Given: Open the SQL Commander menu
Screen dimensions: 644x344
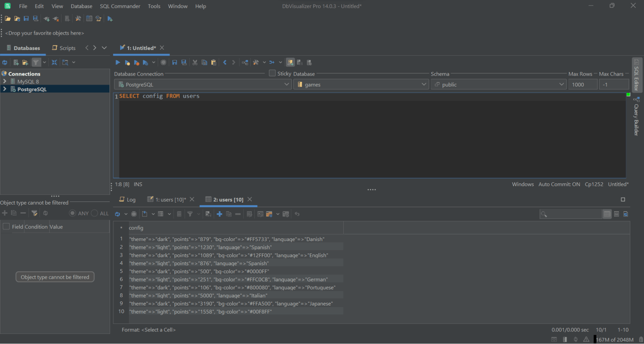Looking at the screenshot, I should point(120,6).
